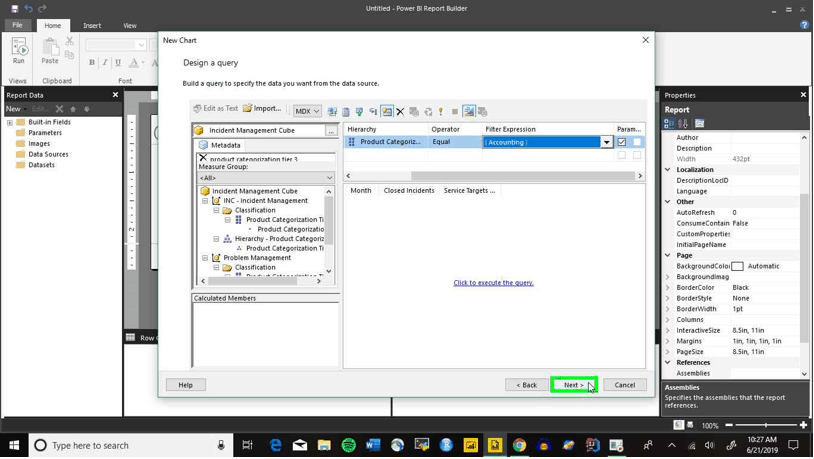The width and height of the screenshot is (814, 459).
Task: Click move down arrow in Report Data toolbar
Action: 87,109
